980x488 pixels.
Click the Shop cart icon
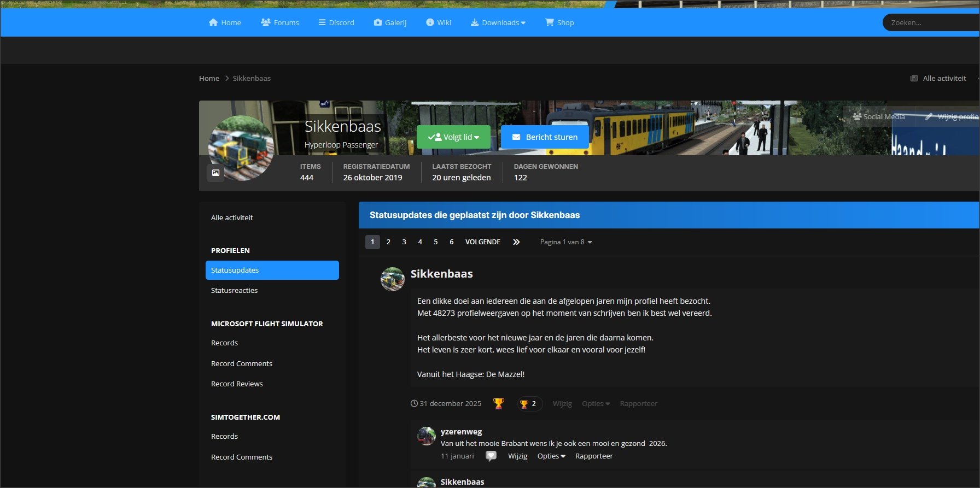coord(549,22)
